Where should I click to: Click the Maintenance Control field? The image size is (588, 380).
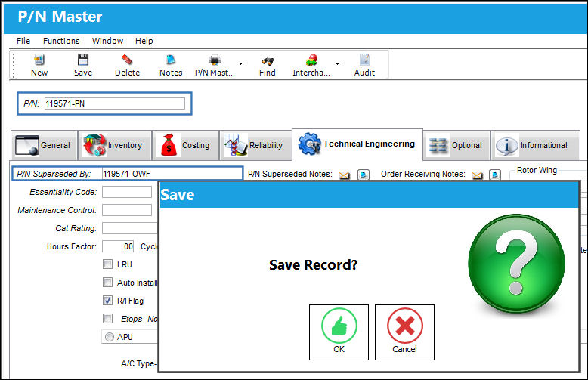click(127, 210)
